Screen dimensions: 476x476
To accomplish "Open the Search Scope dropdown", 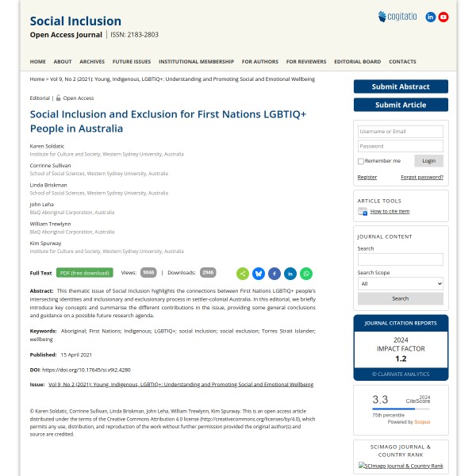I will point(401,283).
